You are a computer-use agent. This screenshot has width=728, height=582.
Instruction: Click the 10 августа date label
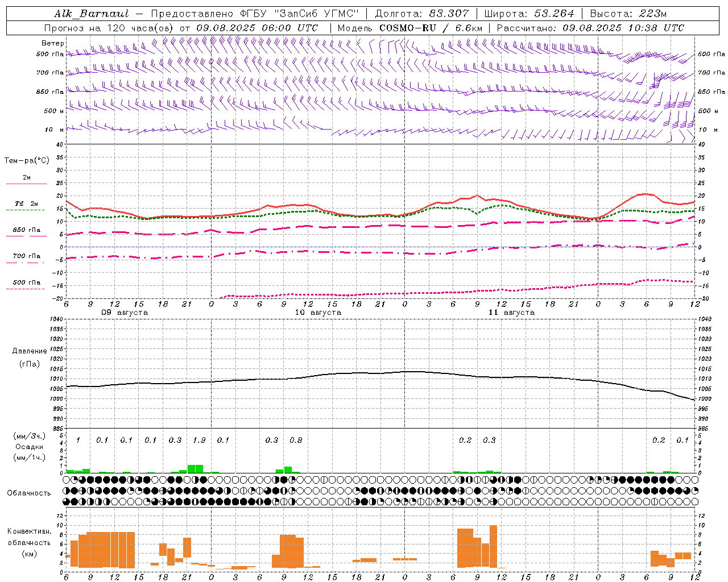pyautogui.click(x=318, y=313)
